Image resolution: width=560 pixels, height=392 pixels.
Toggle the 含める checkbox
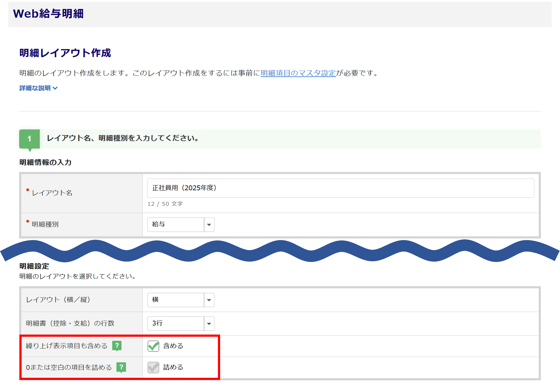(153, 346)
